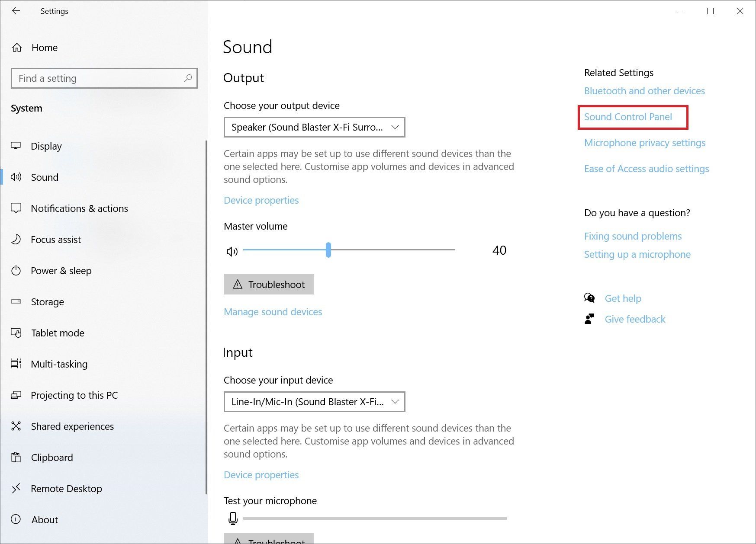Click the Give feedback person icon
Viewport: 756px width, 544px height.
589,319
